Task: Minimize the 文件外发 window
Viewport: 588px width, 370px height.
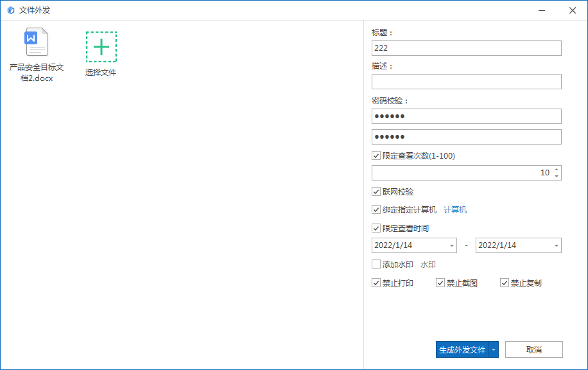Action: pos(542,10)
